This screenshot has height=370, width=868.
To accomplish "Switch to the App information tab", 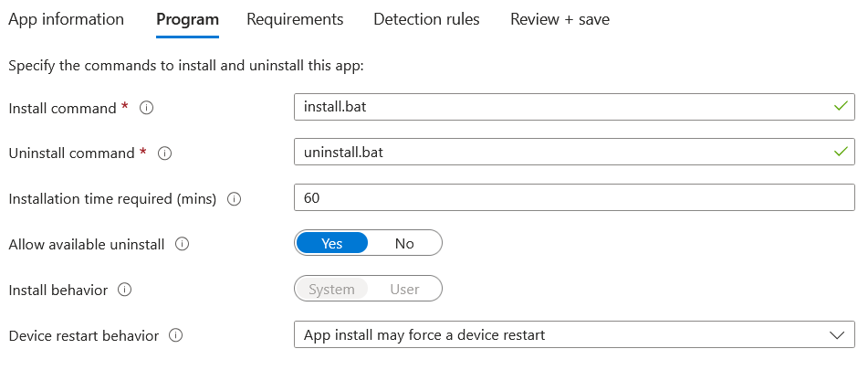I will click(66, 19).
